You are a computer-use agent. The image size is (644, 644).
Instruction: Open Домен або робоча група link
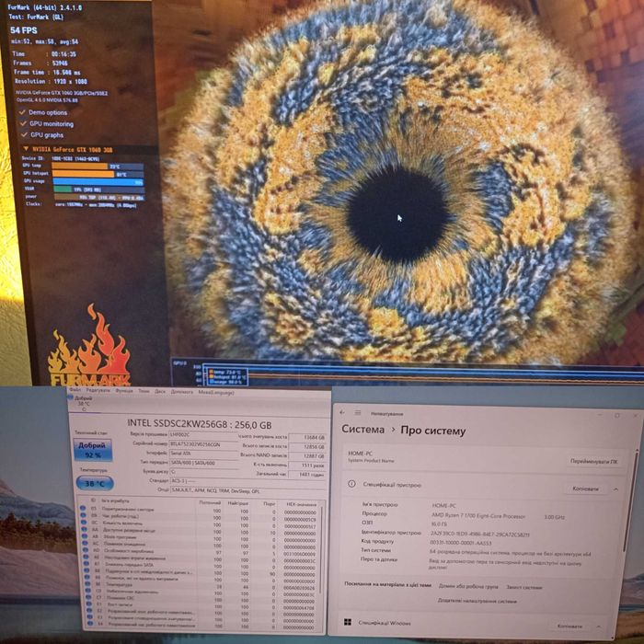(x=468, y=587)
